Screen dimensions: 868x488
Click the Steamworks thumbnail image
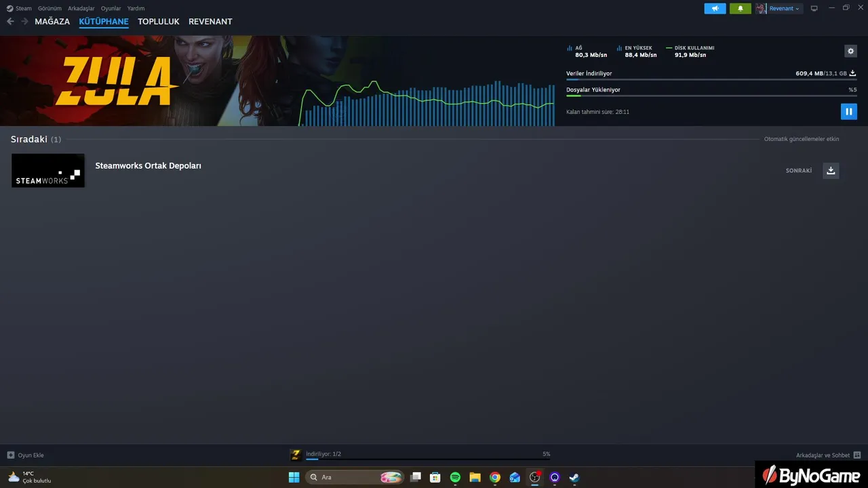pyautogui.click(x=48, y=170)
